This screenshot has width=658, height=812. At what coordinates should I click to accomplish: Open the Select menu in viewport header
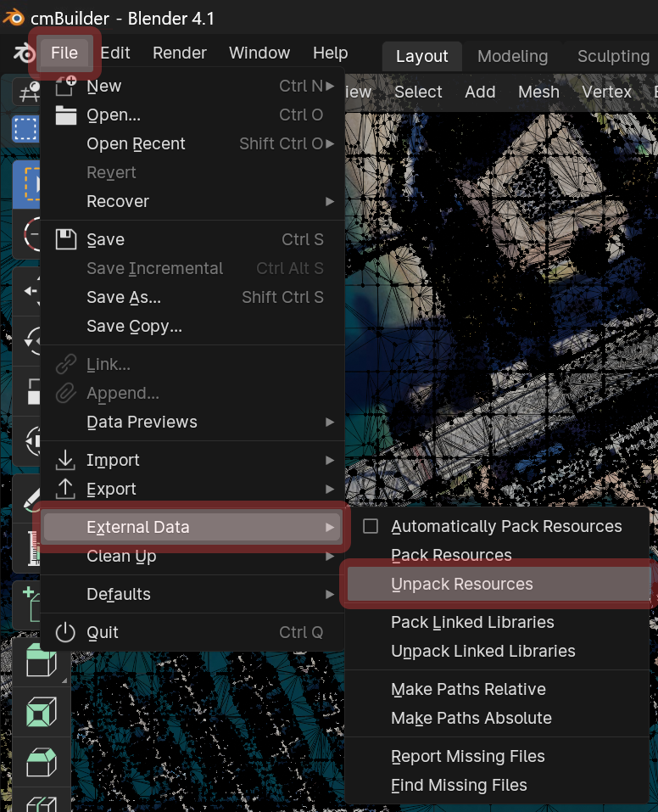pos(418,92)
